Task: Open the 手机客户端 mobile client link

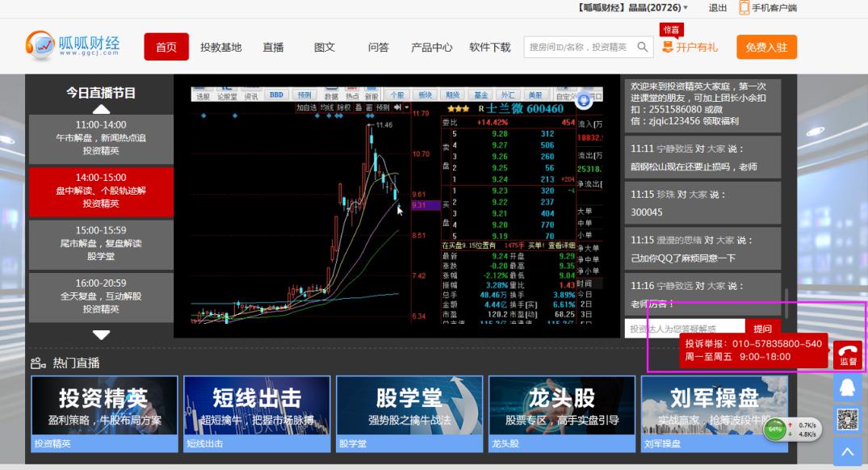Action: click(774, 8)
